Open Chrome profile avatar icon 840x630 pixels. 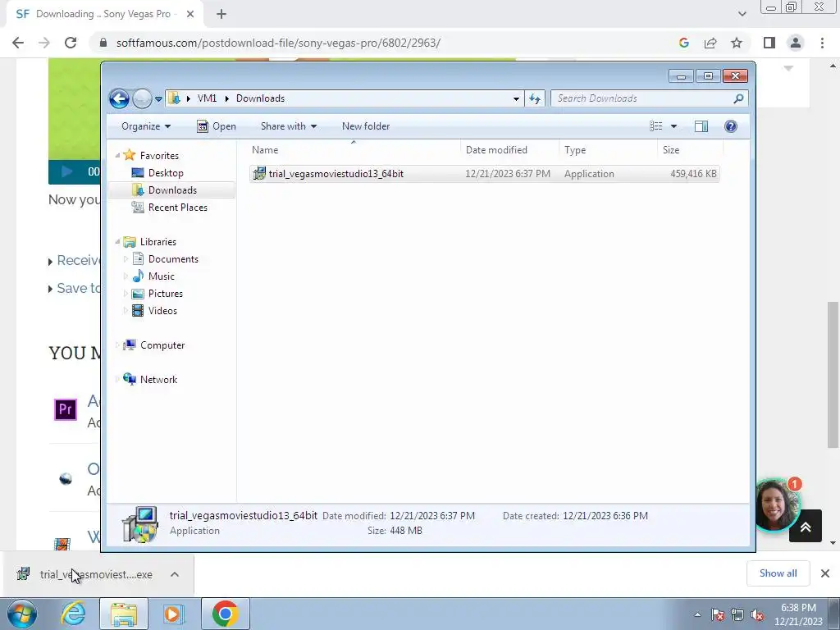point(796,43)
